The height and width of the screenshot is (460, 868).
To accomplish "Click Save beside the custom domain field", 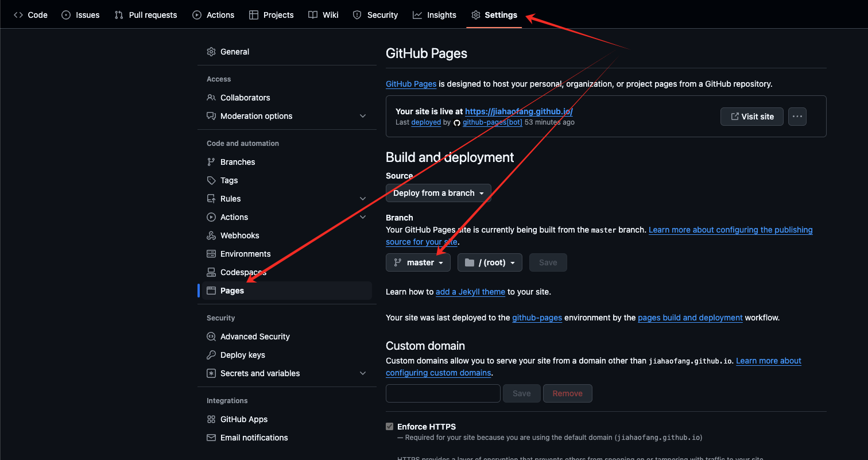I will 522,393.
